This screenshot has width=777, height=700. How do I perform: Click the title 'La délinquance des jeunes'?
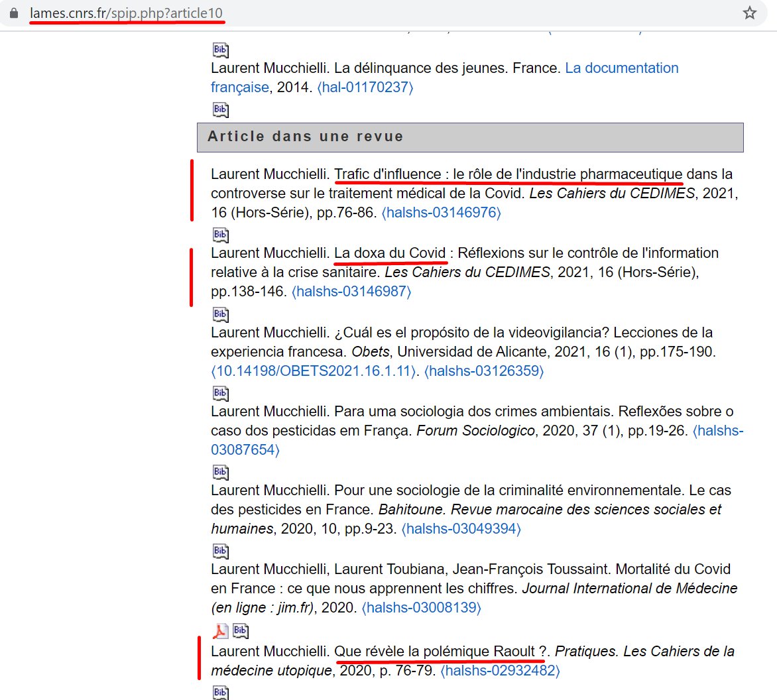coord(420,68)
